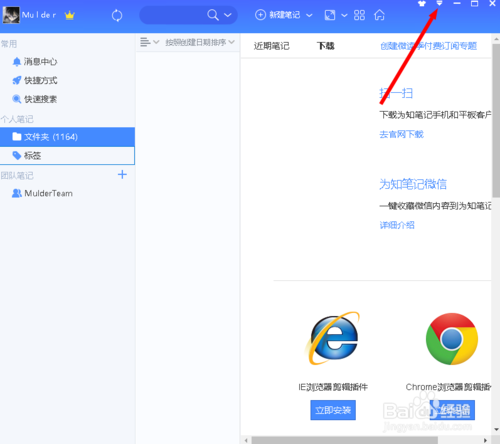Click the magnifier search icon
The height and width of the screenshot is (444, 500).
click(213, 15)
